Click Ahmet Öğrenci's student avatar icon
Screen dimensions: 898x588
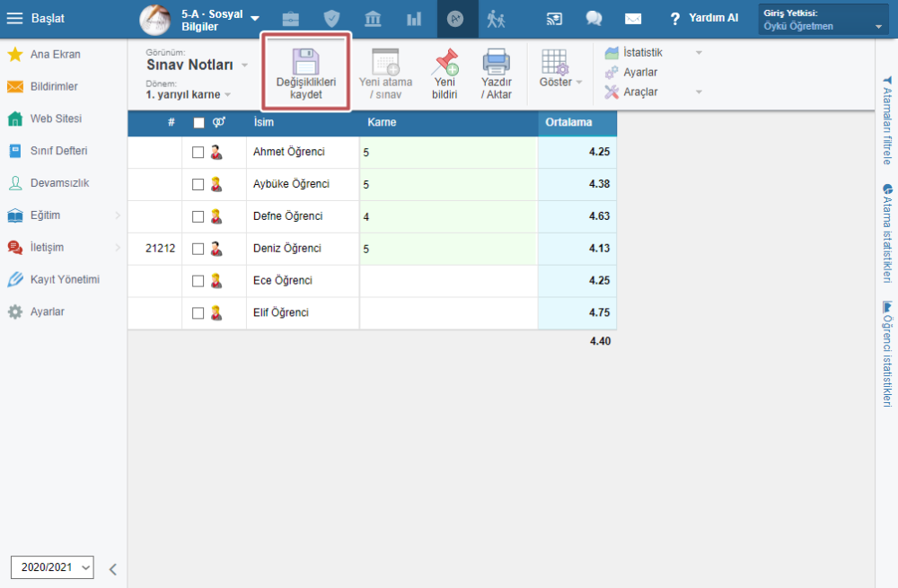point(216,153)
